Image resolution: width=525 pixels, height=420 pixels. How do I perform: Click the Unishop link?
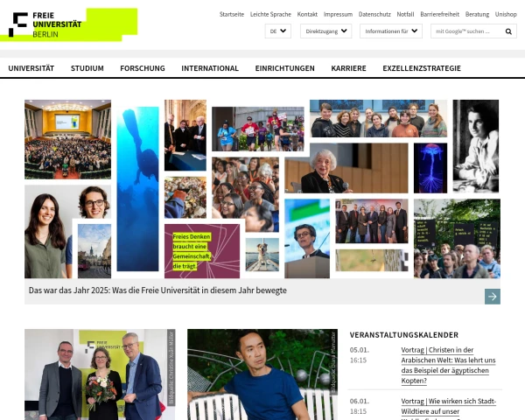pos(506,14)
